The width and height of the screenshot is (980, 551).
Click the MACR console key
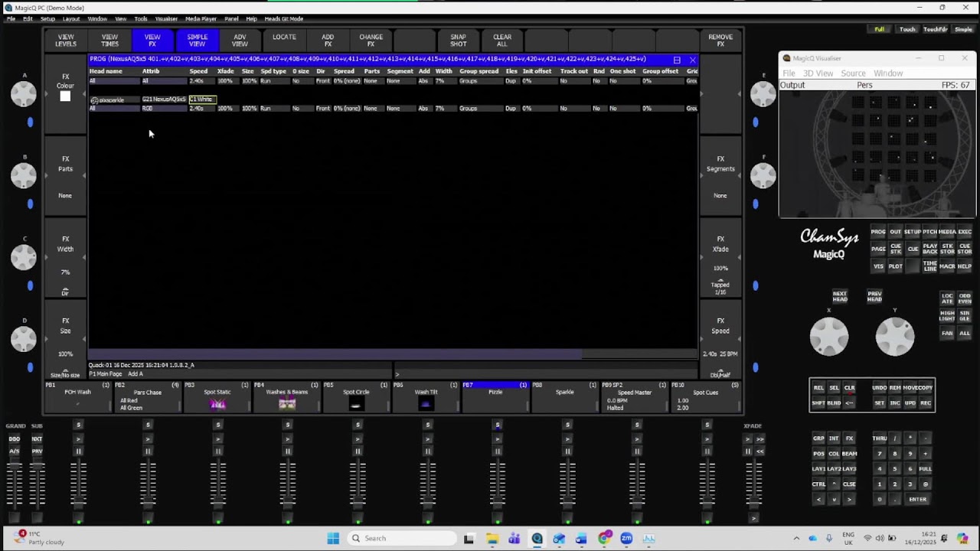[x=947, y=266]
